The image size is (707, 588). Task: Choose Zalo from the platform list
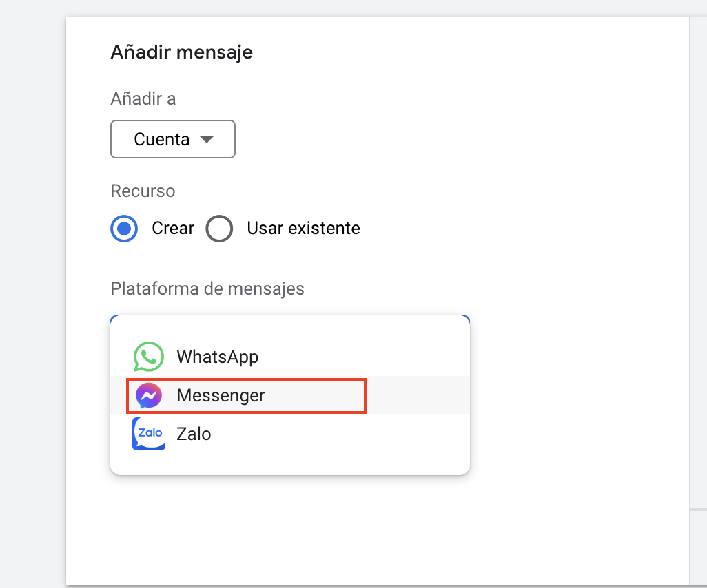tap(195, 434)
